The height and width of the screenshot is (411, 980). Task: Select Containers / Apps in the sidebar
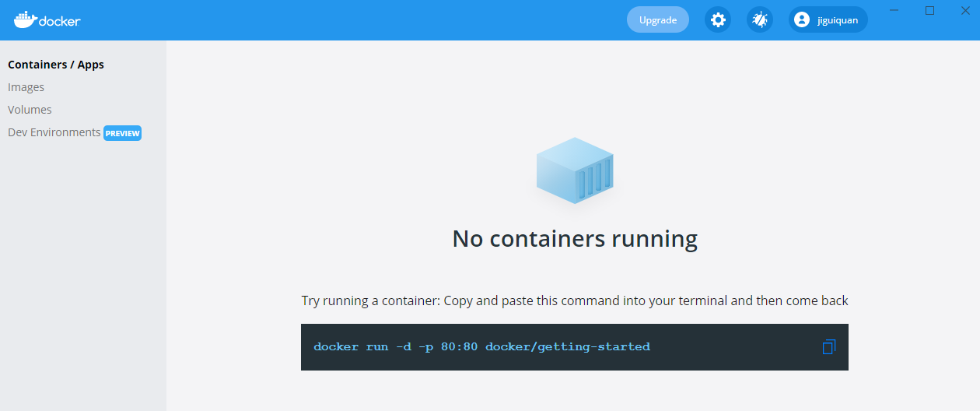pyautogui.click(x=56, y=65)
